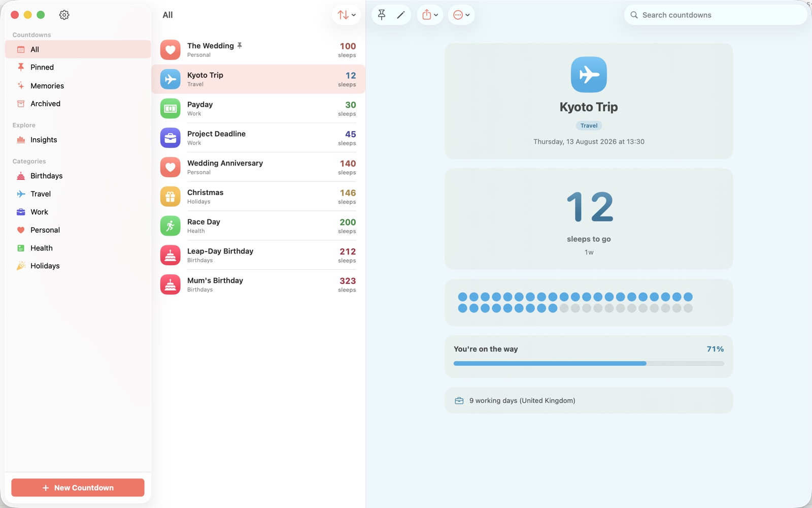Click the Race Day runner icon
The width and height of the screenshot is (812, 508).
click(171, 226)
